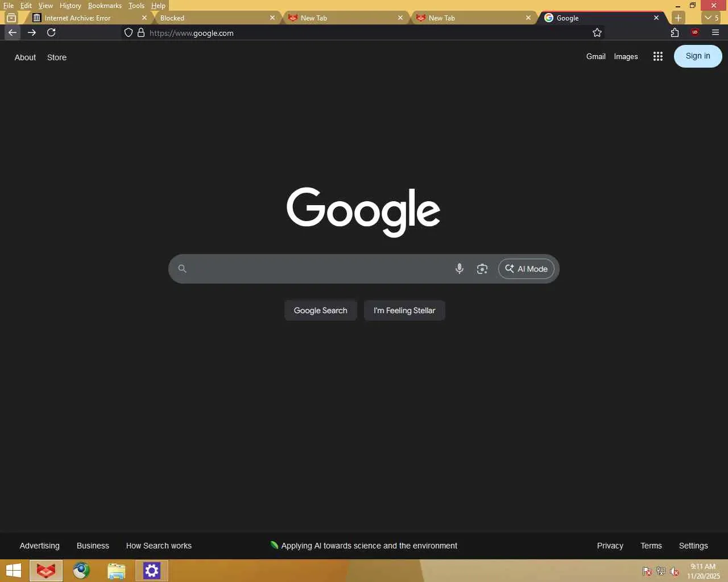Expand the list all tabs dropdown
Screen dimensions: 728x582
coord(712,18)
